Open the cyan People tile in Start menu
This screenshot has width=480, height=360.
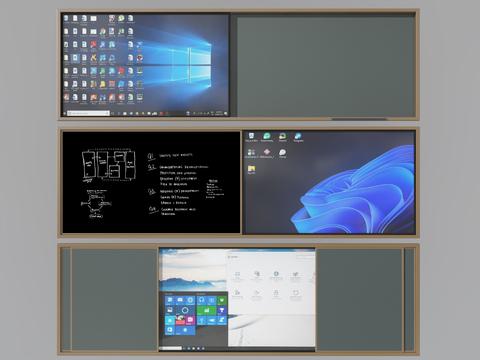point(170,320)
